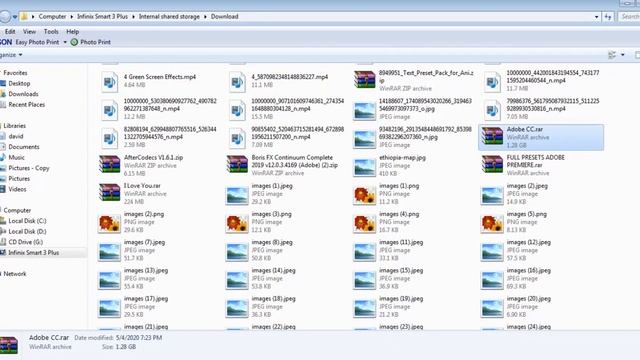640x360 pixels.
Task: Select the images (12).jpeg file icon
Action: pyautogui.click(x=492, y=252)
